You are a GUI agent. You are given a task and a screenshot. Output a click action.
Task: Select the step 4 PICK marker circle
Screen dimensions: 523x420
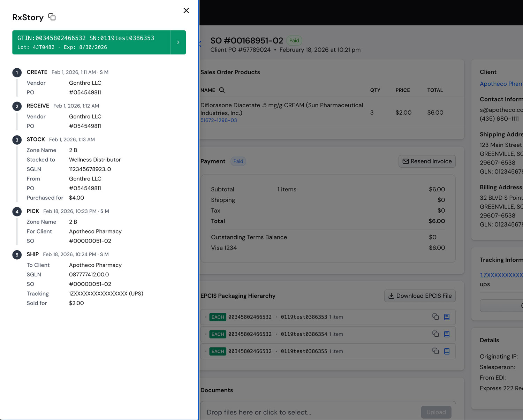(17, 211)
